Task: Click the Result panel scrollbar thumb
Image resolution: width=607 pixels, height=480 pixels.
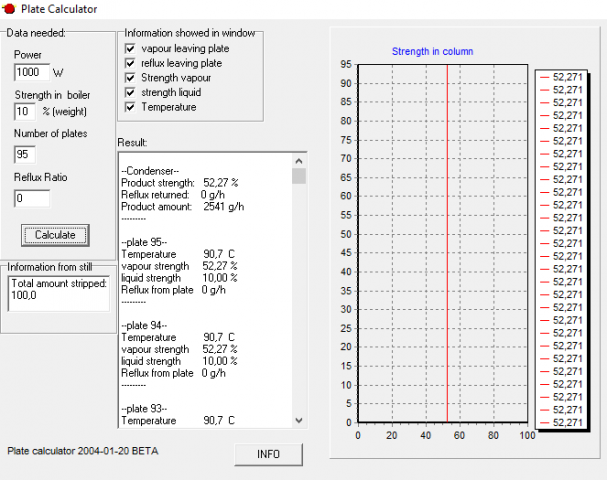Action: point(299,176)
